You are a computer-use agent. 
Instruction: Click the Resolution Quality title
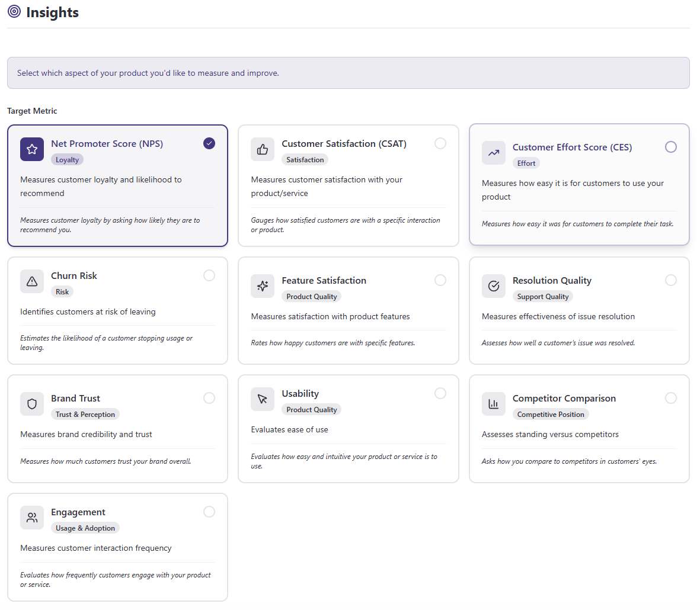552,281
